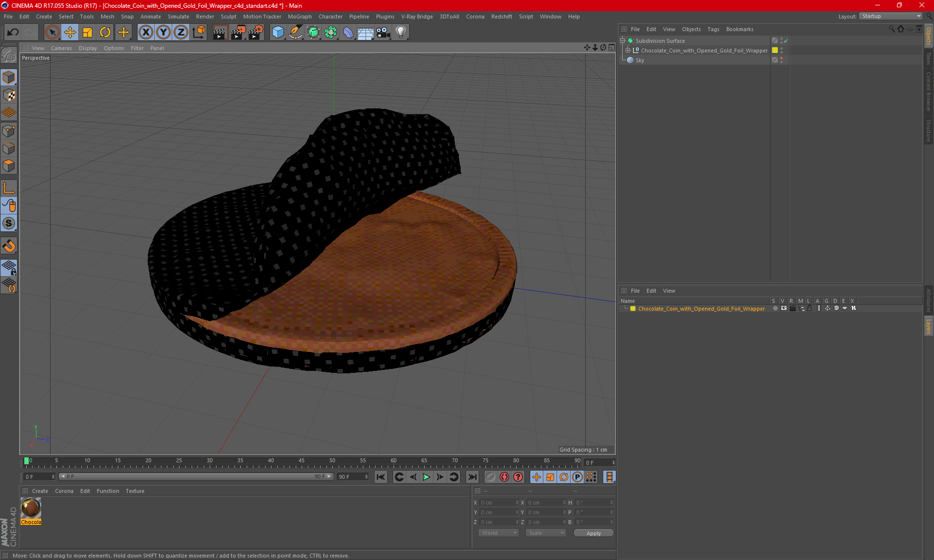Switch to Polygons mode
This screenshot has width=934, height=560.
point(9,166)
